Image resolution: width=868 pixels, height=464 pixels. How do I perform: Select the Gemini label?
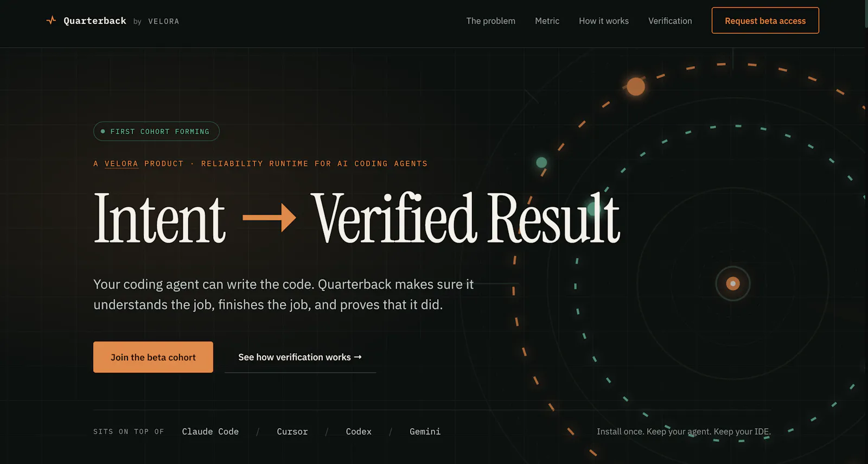pos(425,431)
